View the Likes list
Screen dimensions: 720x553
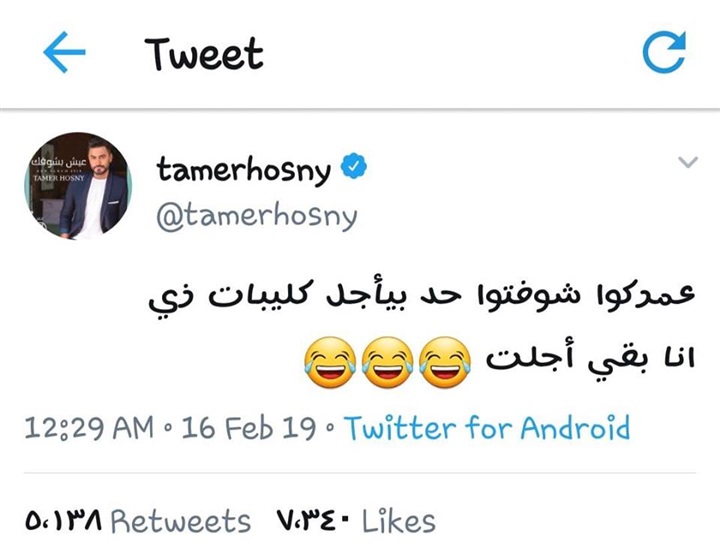click(399, 522)
